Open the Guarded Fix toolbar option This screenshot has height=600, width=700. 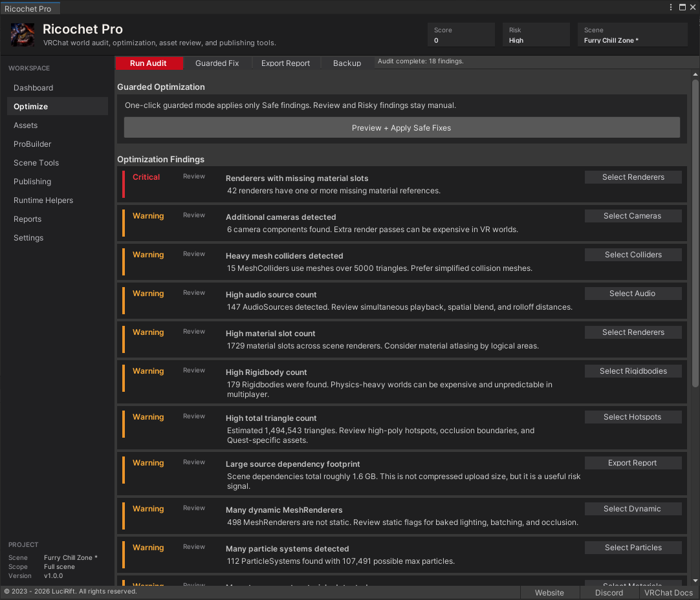pyautogui.click(x=217, y=63)
